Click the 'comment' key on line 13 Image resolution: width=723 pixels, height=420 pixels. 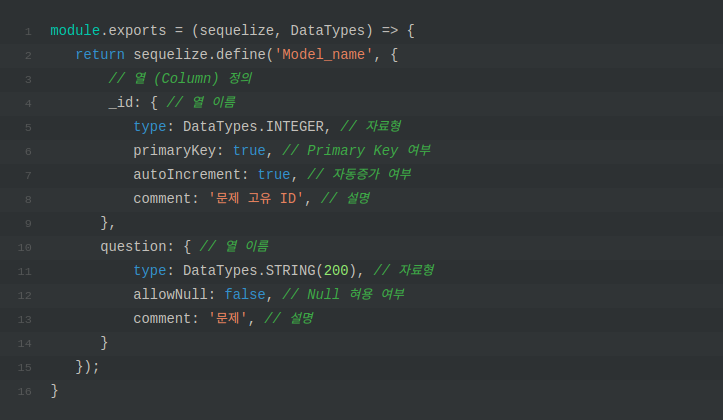pos(162,319)
